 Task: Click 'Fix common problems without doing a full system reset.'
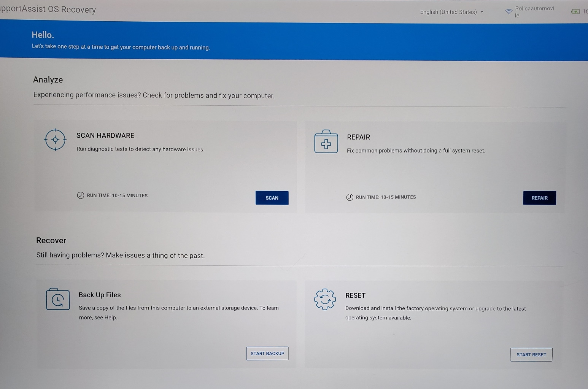[x=416, y=151]
